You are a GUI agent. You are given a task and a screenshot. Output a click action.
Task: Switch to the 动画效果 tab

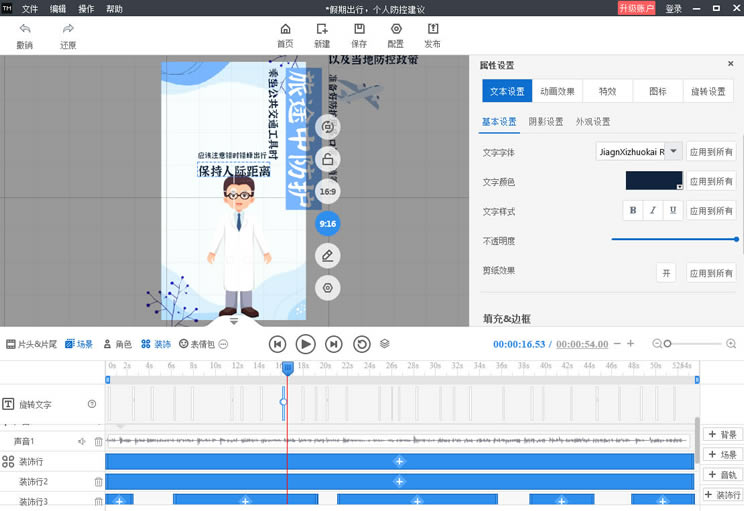click(x=558, y=91)
